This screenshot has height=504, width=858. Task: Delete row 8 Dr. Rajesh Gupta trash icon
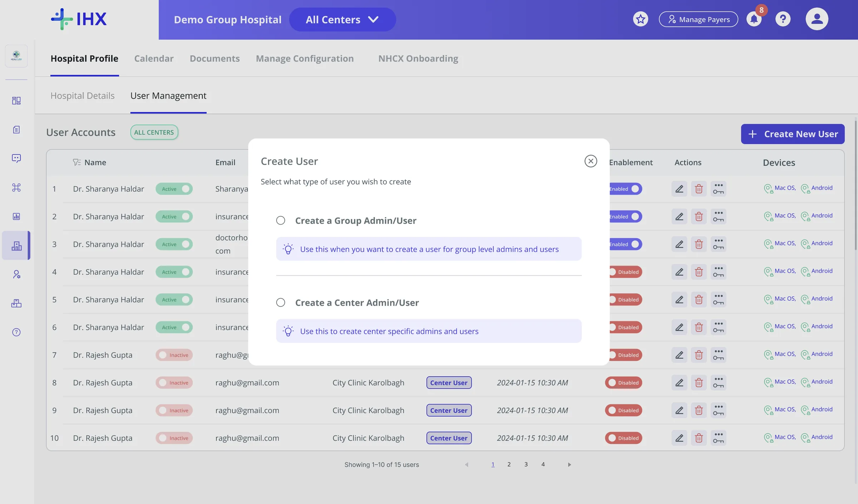699,383
